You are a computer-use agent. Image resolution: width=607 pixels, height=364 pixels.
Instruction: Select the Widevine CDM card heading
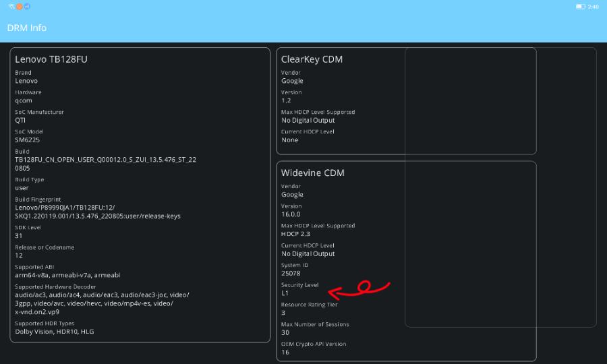(x=313, y=173)
